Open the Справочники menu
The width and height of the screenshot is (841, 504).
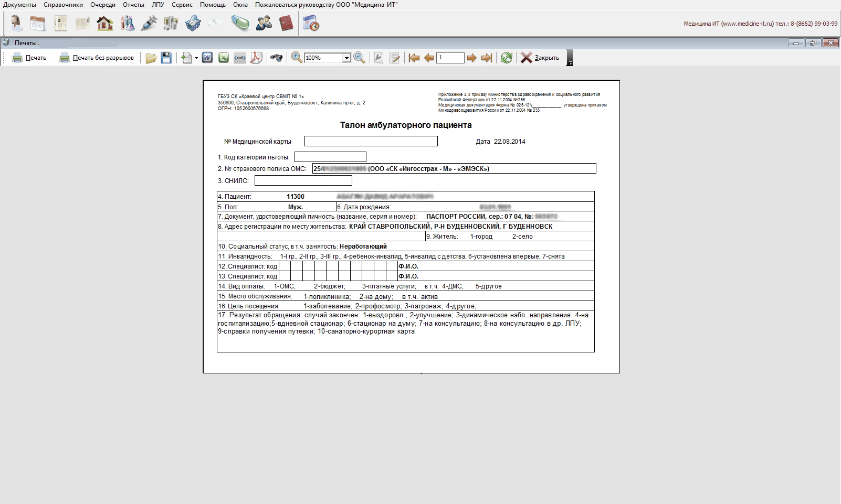[x=63, y=5]
